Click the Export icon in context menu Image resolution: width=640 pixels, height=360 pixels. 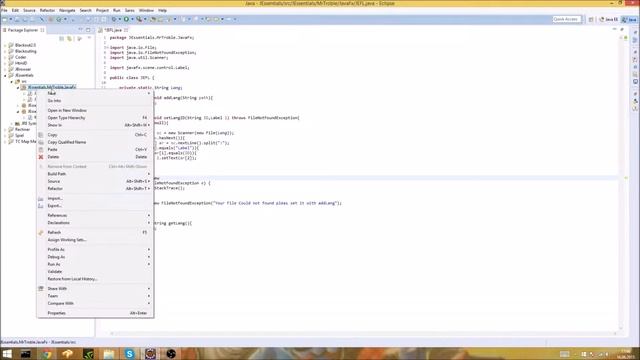point(41,206)
